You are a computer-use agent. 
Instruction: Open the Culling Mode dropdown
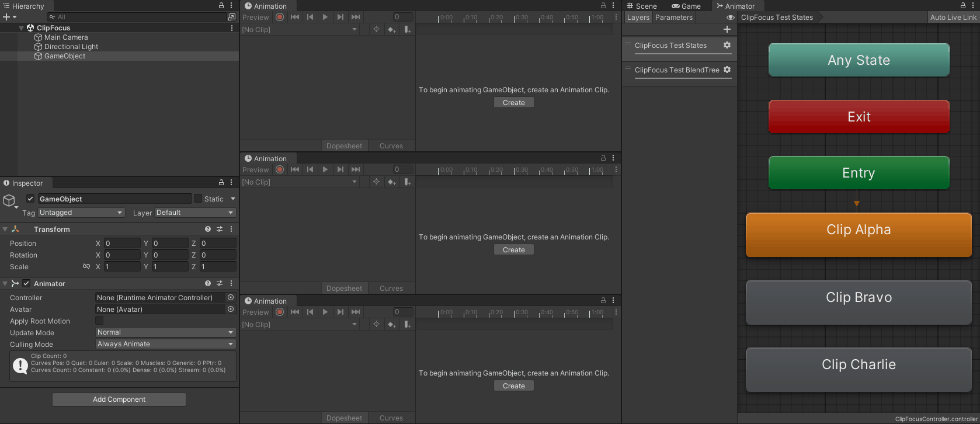pyautogui.click(x=166, y=344)
